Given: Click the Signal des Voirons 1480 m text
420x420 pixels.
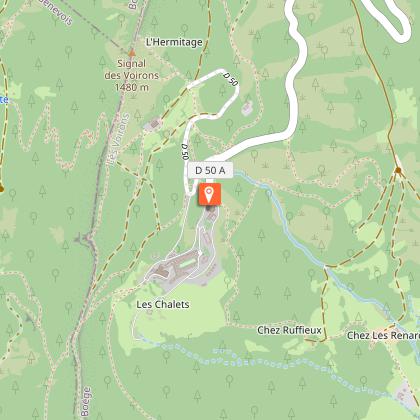Looking at the screenshot, I should [x=131, y=75].
